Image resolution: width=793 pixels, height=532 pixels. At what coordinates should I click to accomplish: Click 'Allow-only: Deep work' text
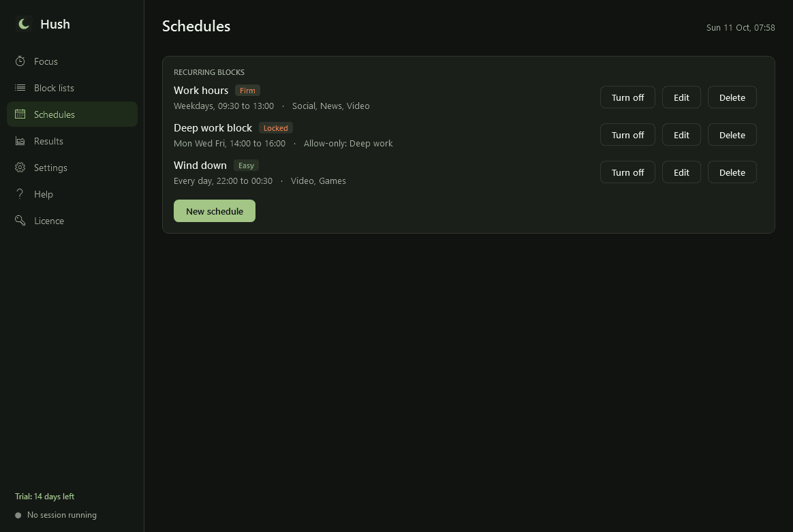pyautogui.click(x=348, y=144)
